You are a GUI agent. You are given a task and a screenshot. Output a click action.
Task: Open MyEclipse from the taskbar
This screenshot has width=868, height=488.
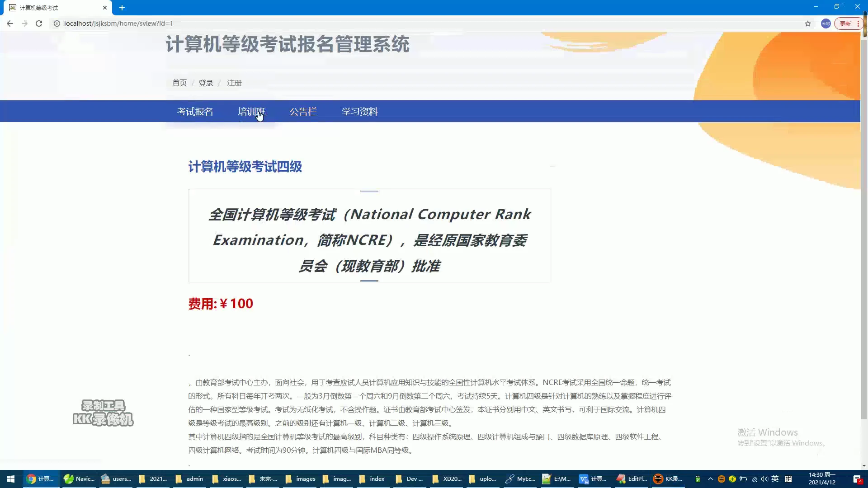coord(520,479)
